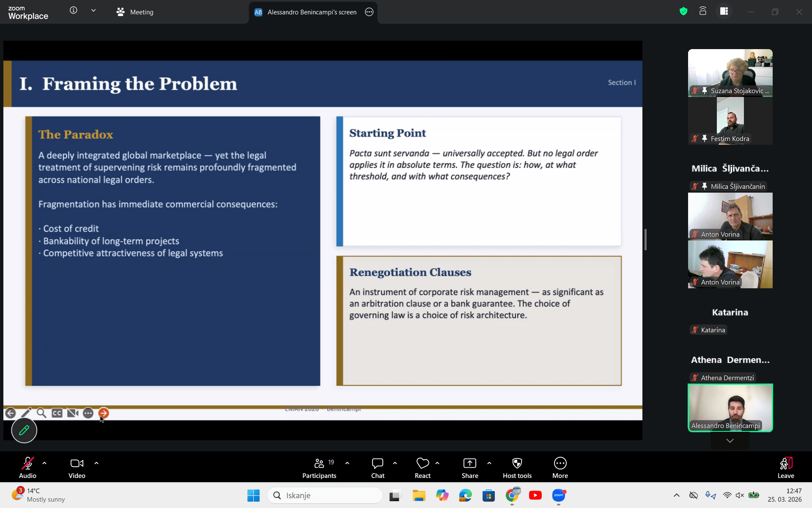This screenshot has height=508, width=812.
Task: Toggle the Participants panel
Action: 319,468
